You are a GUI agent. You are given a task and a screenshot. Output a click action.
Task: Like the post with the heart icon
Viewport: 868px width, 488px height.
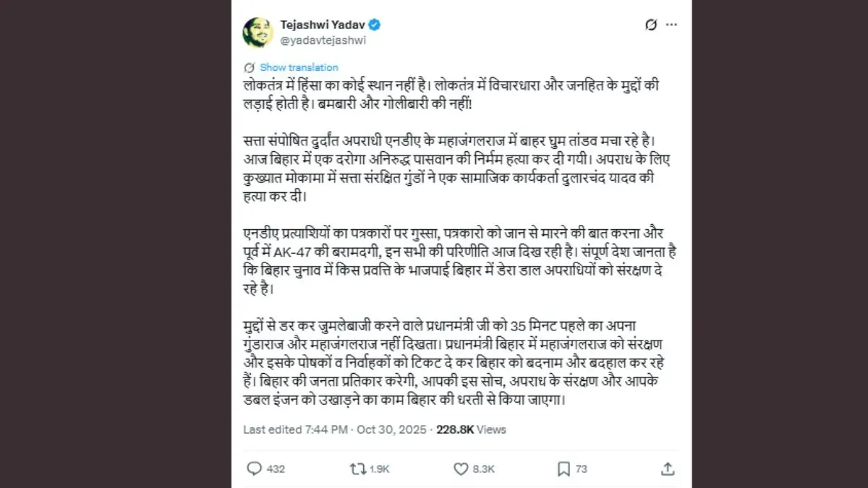click(x=461, y=468)
